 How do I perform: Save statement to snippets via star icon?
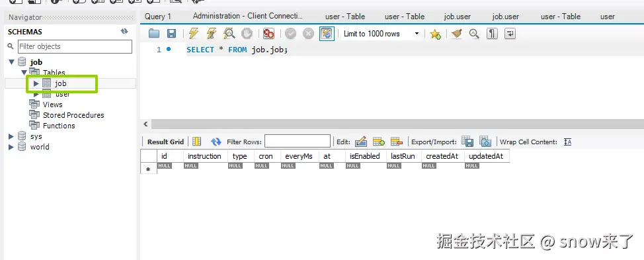click(435, 34)
